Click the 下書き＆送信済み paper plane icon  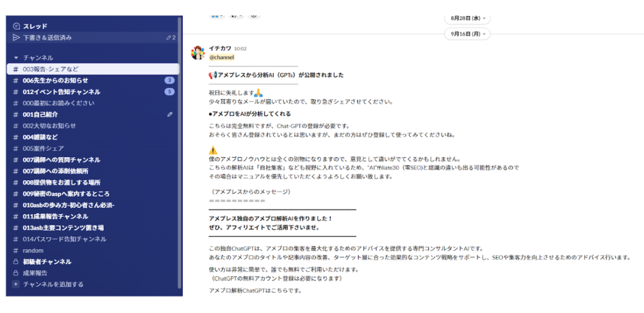coord(16,38)
